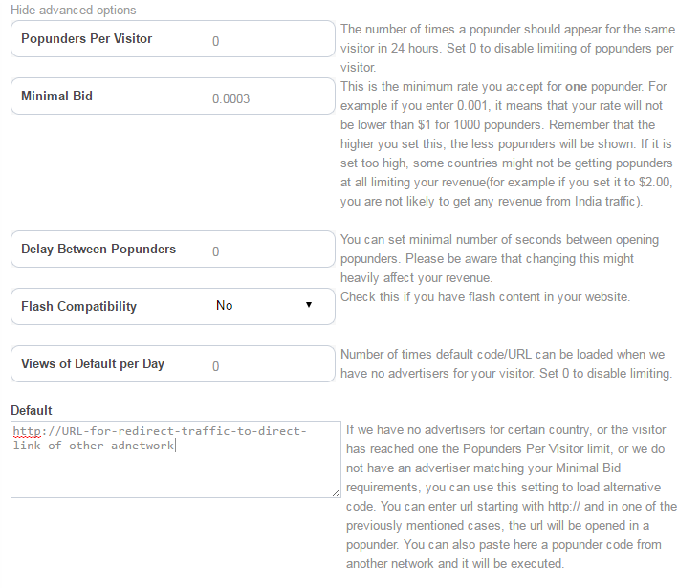
Task: Click the flash content help text
Action: tap(486, 296)
